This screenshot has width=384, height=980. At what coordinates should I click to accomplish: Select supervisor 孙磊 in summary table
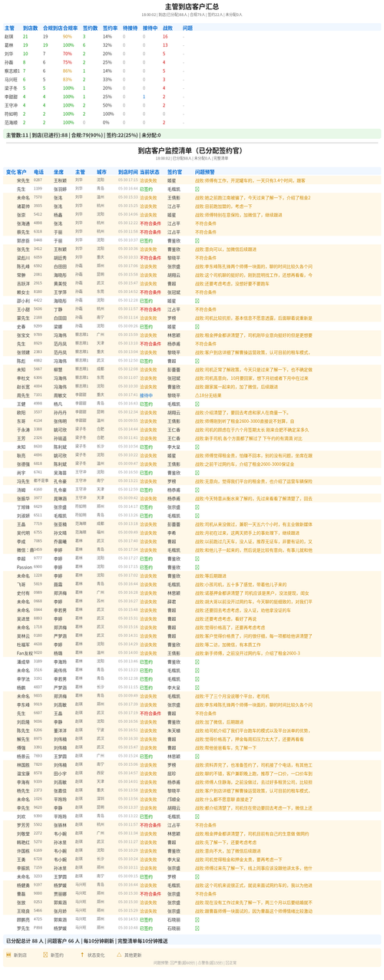tap(10, 62)
